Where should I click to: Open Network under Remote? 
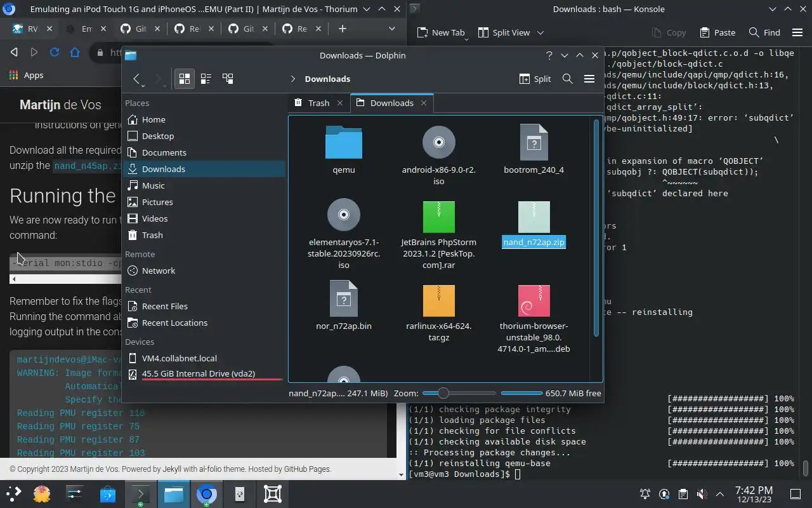coord(204,271)
